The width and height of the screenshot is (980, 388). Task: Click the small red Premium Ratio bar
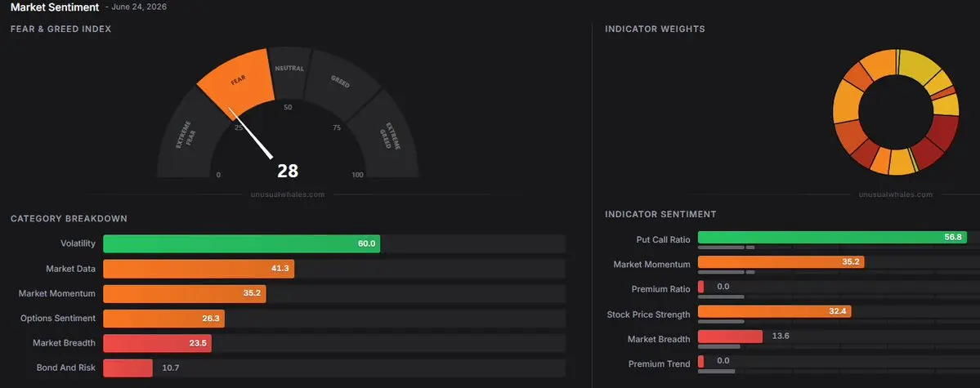700,287
